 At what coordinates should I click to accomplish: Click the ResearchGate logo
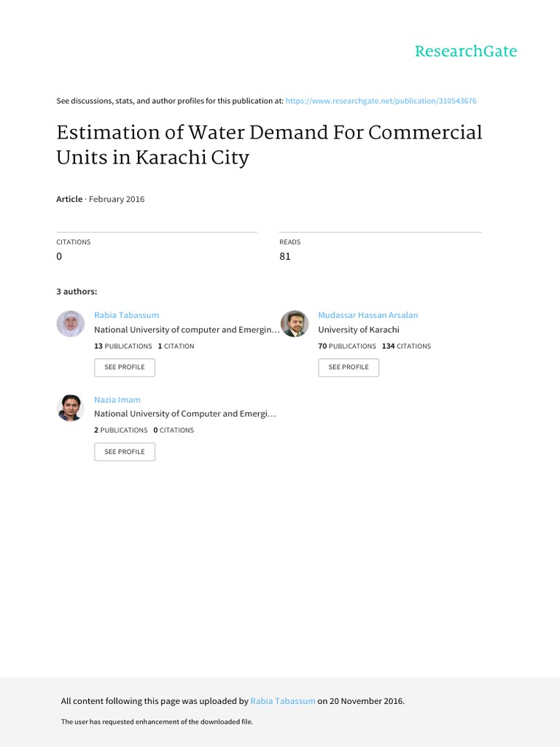pyautogui.click(x=465, y=51)
